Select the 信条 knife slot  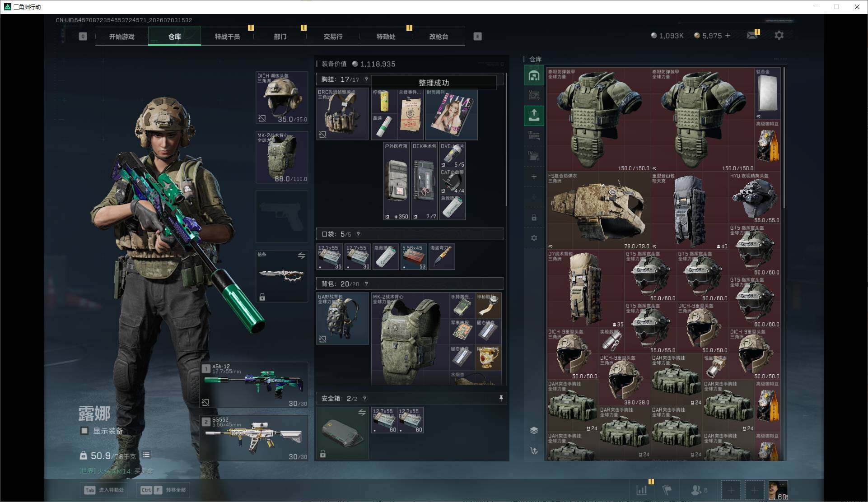282,276
